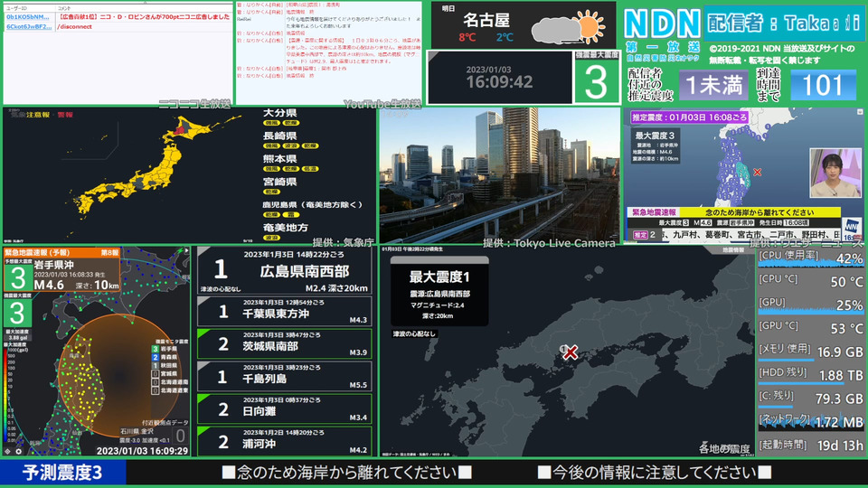Click the blue 101 arrival time box
This screenshot has width=868, height=488.
pos(823,85)
